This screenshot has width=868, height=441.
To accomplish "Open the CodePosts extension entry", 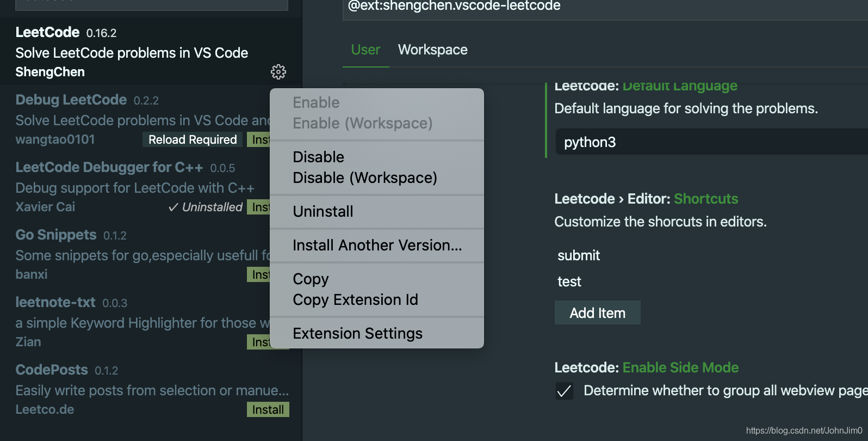I will [151, 389].
